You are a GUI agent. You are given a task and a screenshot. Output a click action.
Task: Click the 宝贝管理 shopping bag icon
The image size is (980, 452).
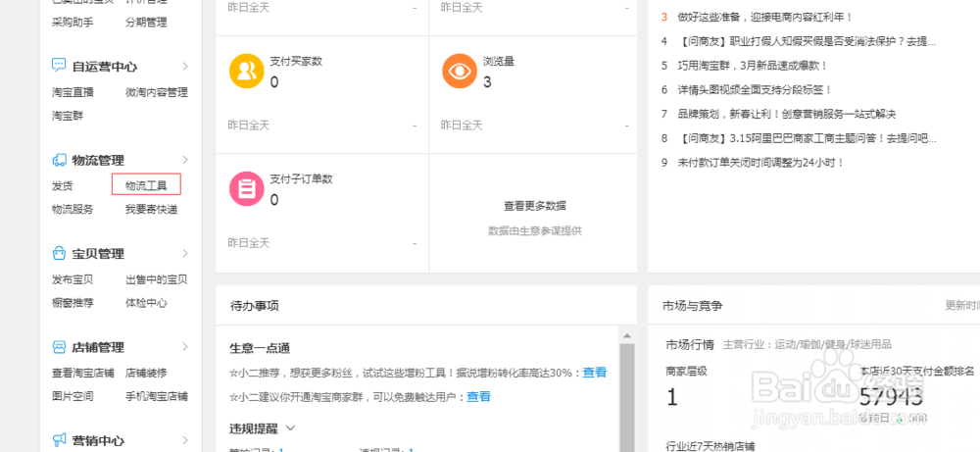tap(59, 253)
